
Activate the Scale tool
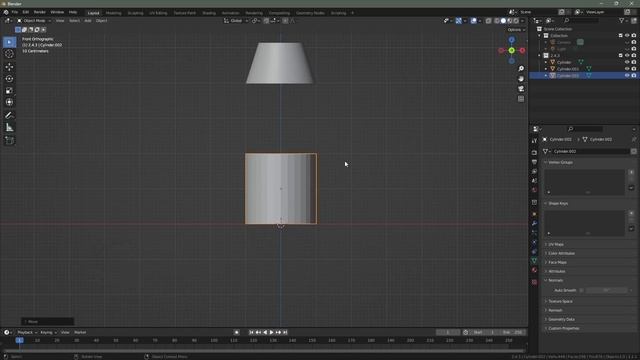9,91
